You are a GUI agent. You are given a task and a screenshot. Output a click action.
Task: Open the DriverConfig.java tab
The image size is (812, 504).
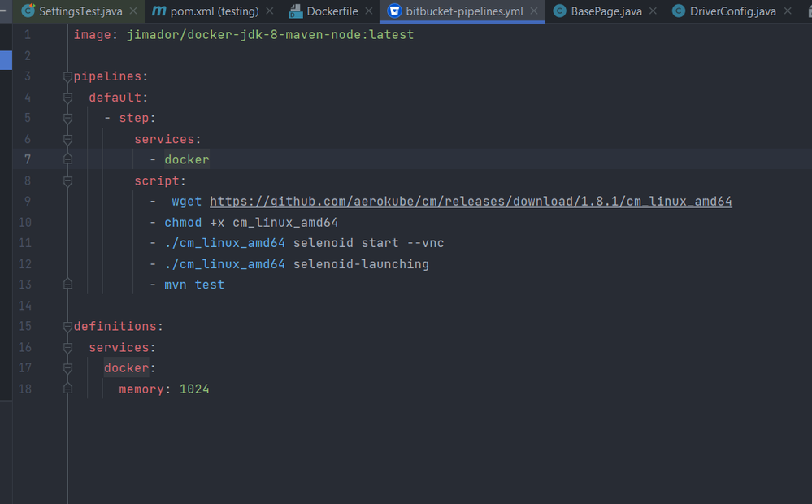coord(733,11)
